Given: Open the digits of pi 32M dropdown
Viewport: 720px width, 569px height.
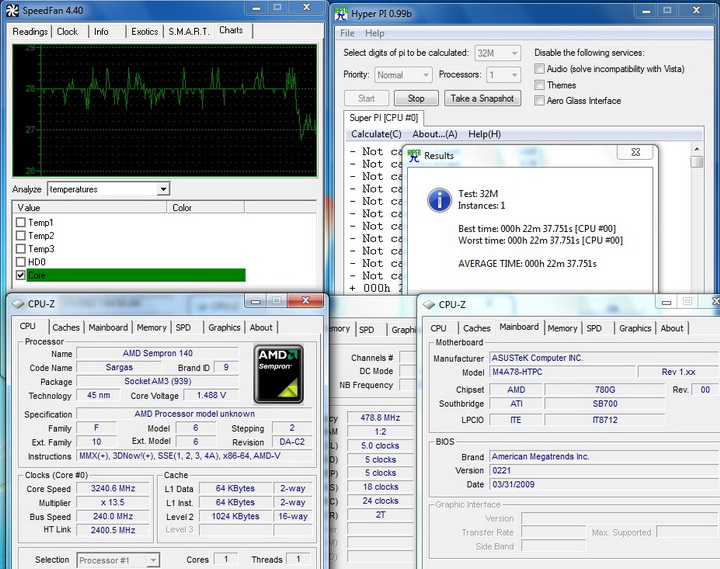Looking at the screenshot, I should click(x=514, y=53).
